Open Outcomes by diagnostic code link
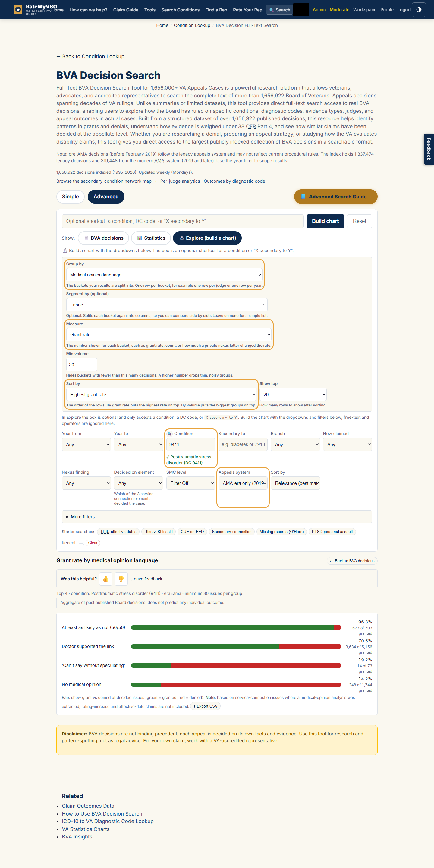The height and width of the screenshot is (868, 434). (x=234, y=181)
